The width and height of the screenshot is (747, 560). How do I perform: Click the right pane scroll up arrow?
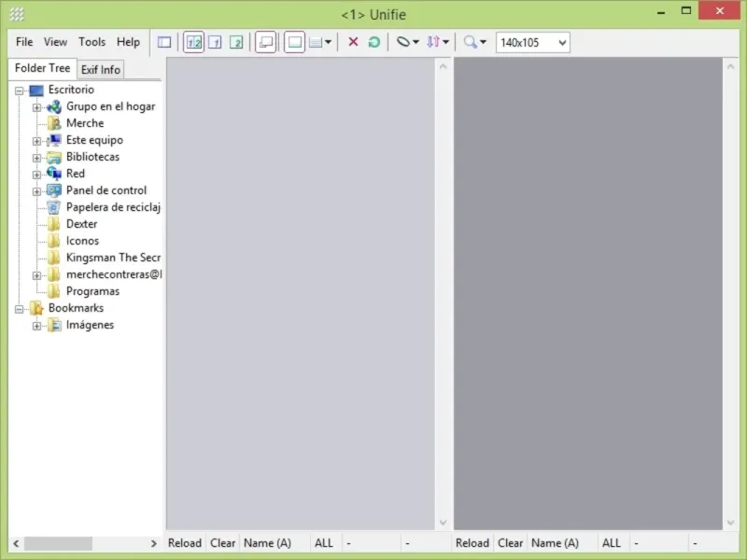[731, 66]
